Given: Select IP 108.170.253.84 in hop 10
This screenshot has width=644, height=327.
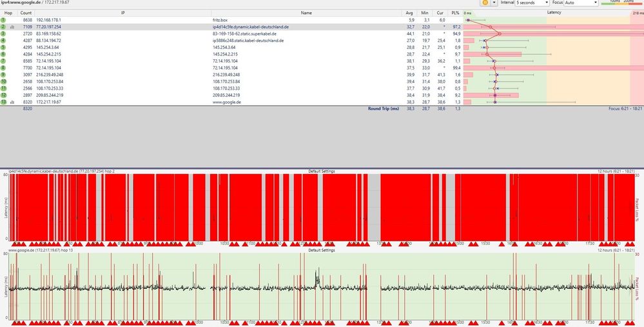Looking at the screenshot, I should [49, 81].
